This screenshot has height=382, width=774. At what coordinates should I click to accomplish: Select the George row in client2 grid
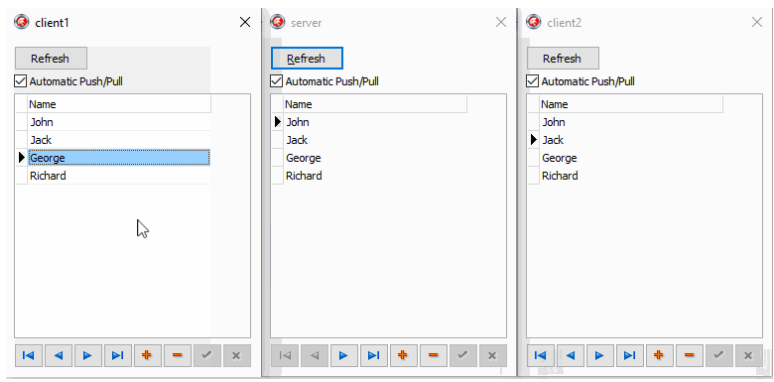pyautogui.click(x=631, y=158)
